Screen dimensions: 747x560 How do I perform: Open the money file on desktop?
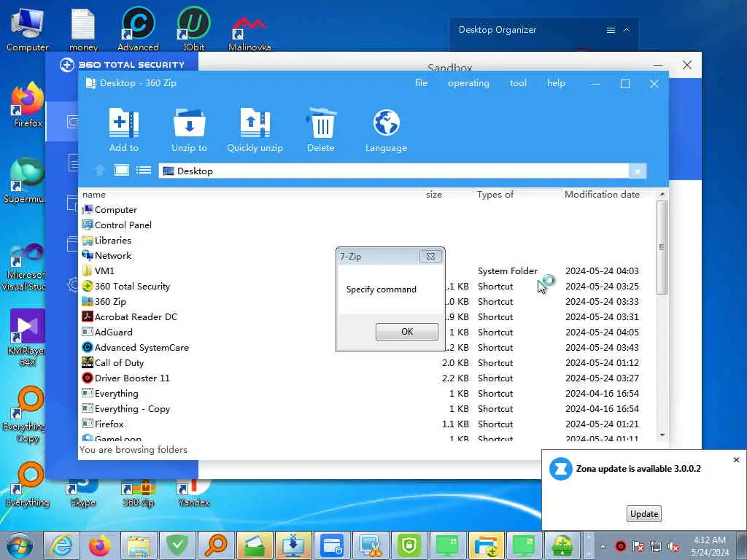pyautogui.click(x=83, y=28)
